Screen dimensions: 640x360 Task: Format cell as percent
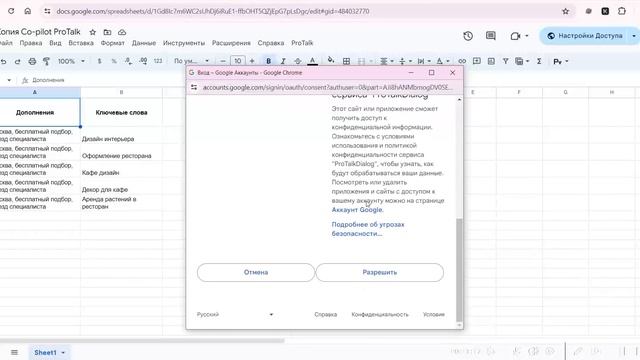[x=114, y=61]
